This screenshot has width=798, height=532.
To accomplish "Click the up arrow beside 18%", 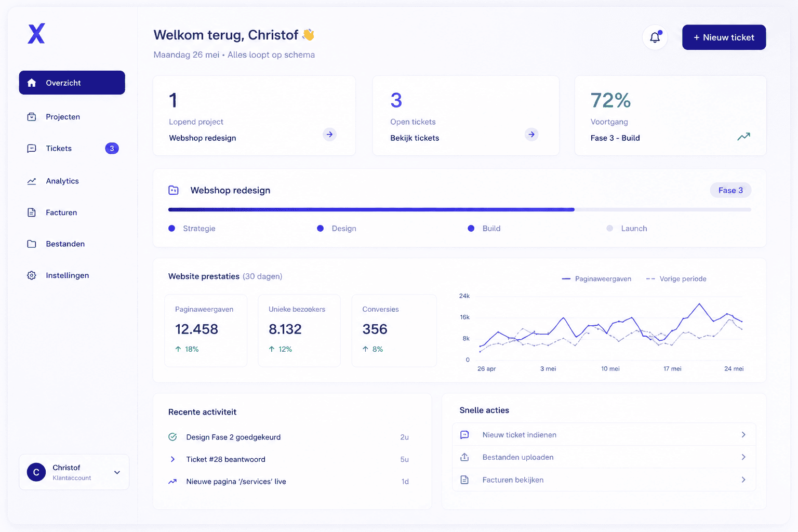I will coord(178,349).
